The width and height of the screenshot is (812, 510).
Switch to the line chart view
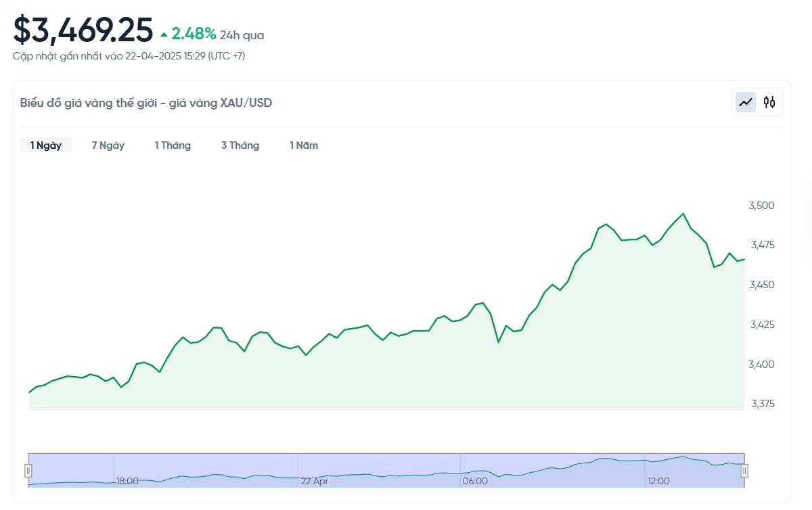click(746, 103)
